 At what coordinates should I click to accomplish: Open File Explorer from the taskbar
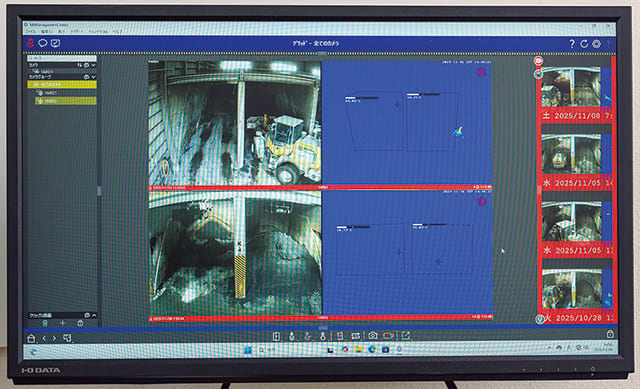tap(358, 349)
